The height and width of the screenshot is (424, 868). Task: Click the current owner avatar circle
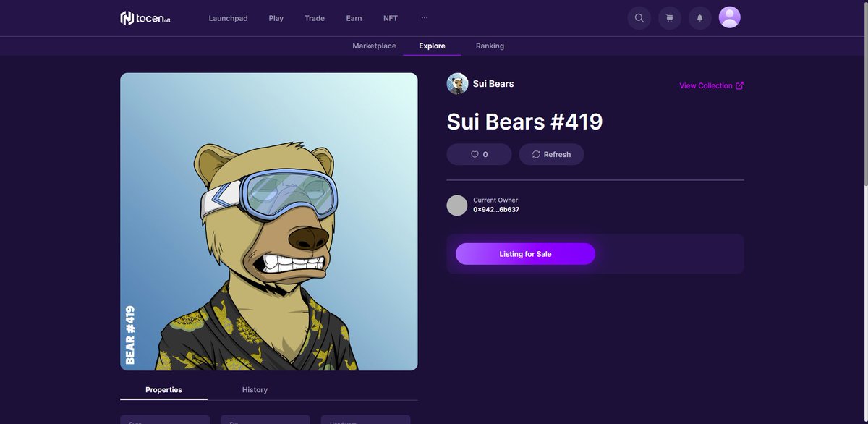point(457,205)
